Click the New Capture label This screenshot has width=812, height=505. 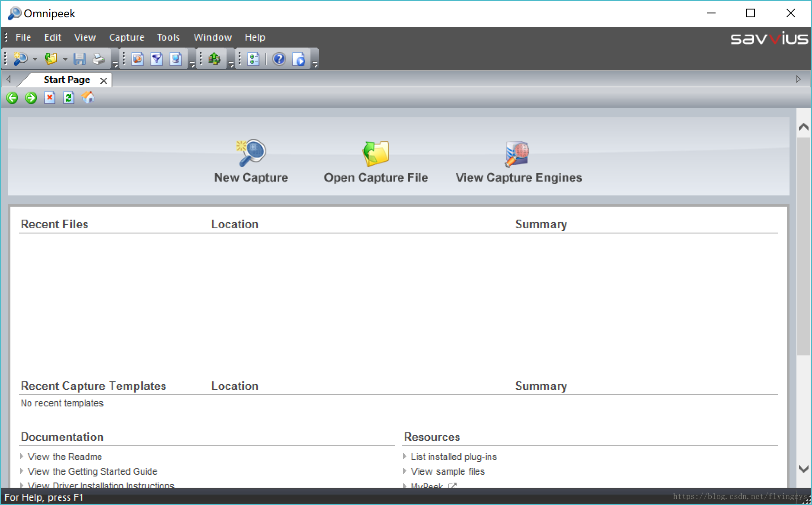pos(251,178)
